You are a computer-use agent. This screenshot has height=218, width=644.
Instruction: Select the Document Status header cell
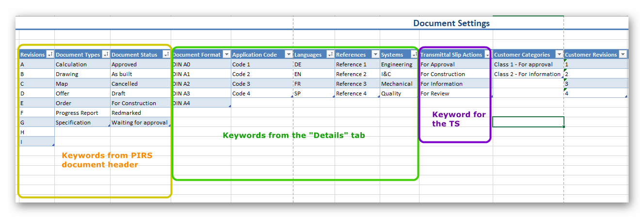[141, 55]
